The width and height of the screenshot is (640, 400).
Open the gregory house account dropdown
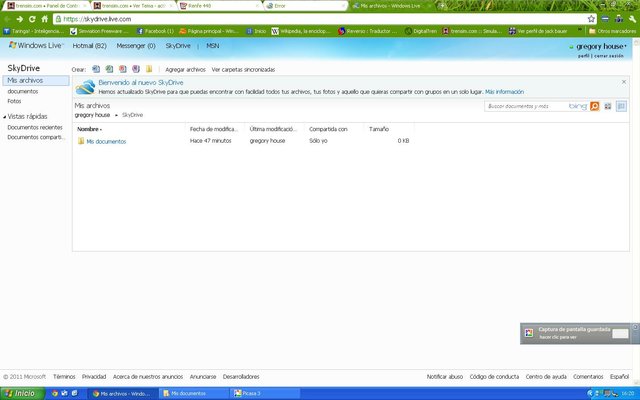tap(597, 46)
